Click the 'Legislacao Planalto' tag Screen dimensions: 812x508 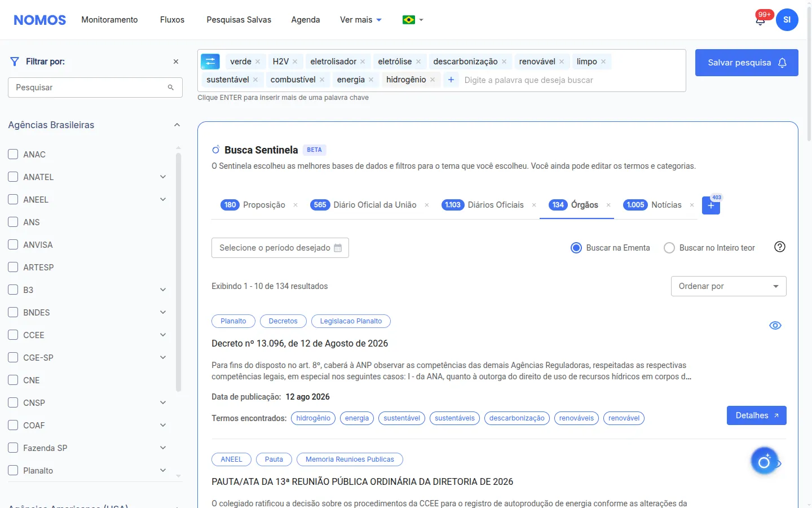point(351,321)
